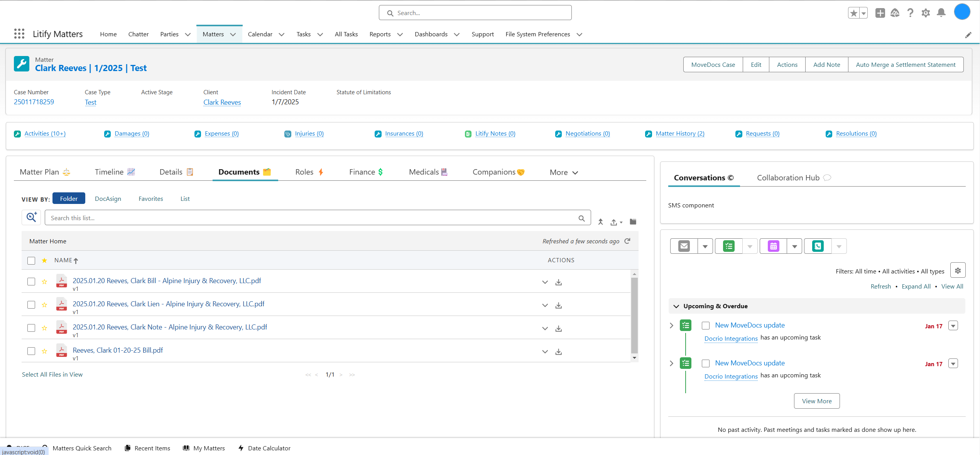
Task: Click the document list vertical scrollbar
Action: pos(634,316)
